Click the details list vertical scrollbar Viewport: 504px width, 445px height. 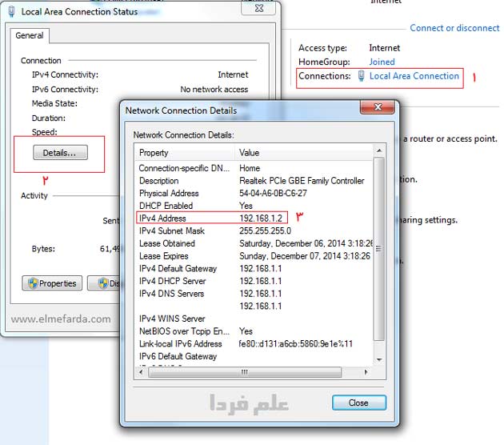(379, 256)
